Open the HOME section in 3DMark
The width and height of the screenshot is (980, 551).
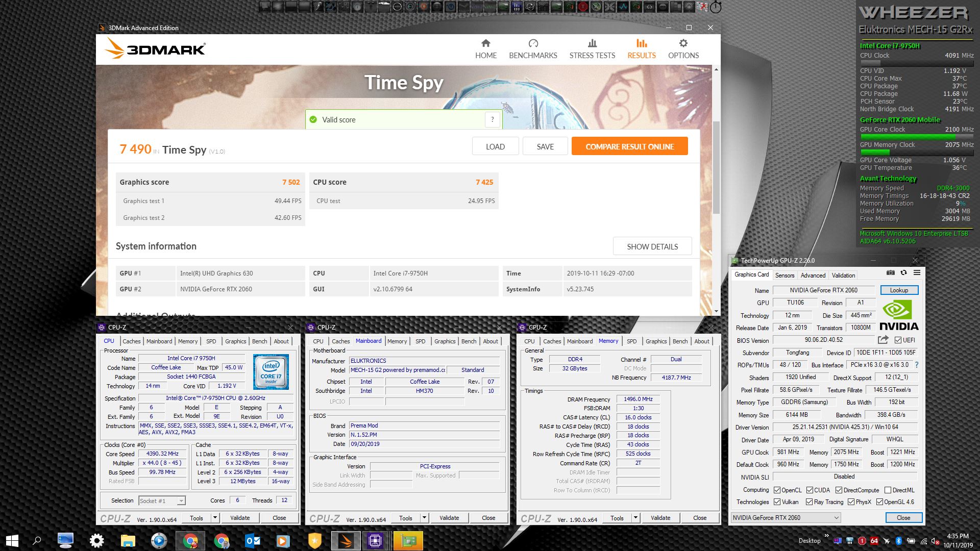485,49
